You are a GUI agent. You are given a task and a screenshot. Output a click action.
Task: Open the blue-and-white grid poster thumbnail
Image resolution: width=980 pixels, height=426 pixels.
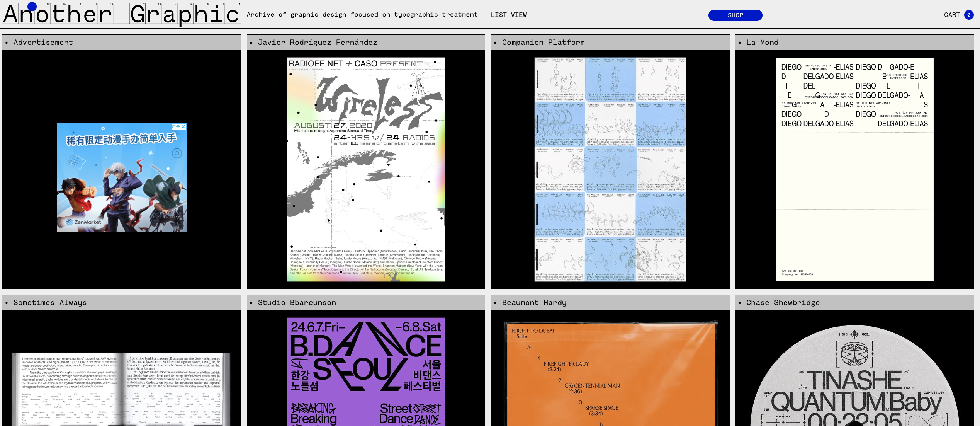(610, 169)
